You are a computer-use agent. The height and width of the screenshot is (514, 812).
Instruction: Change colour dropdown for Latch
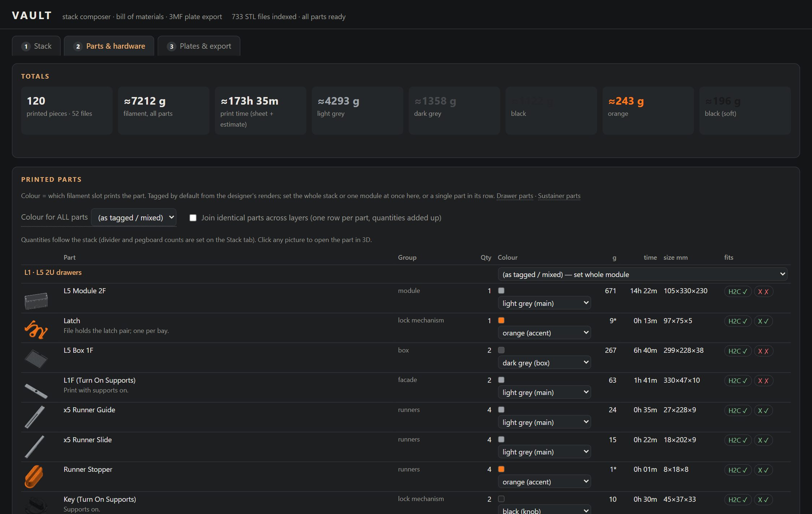point(544,333)
